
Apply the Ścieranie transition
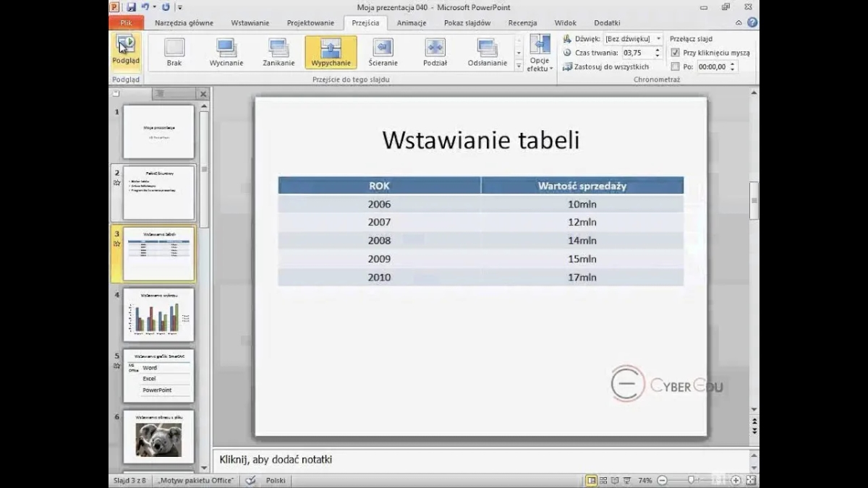coord(383,52)
